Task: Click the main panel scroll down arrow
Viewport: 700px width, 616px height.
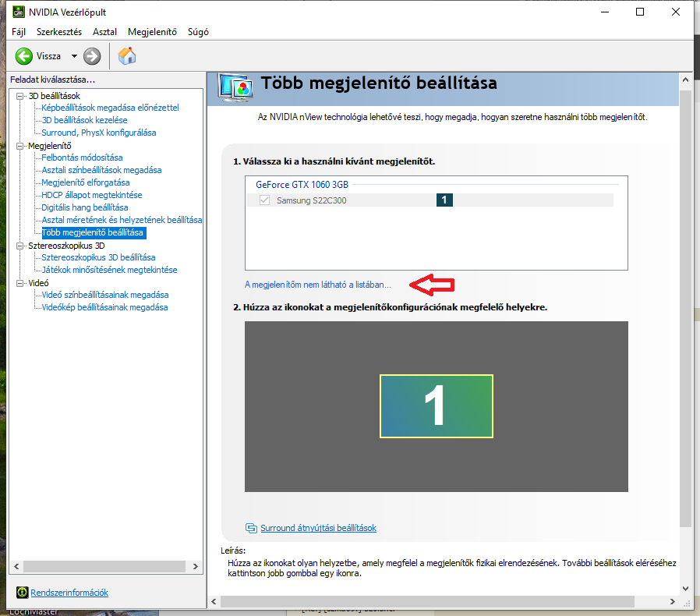Action: [685, 589]
